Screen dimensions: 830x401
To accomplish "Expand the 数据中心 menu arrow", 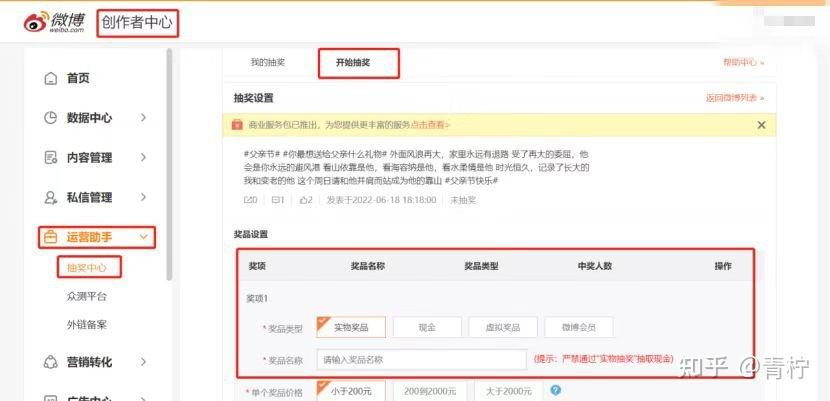I will (x=143, y=117).
